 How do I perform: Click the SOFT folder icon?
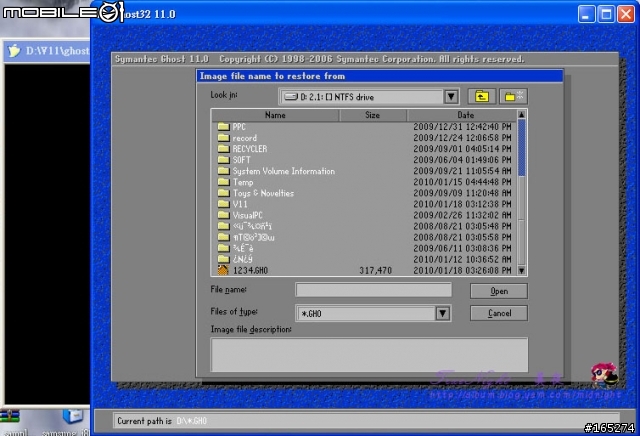(x=223, y=160)
